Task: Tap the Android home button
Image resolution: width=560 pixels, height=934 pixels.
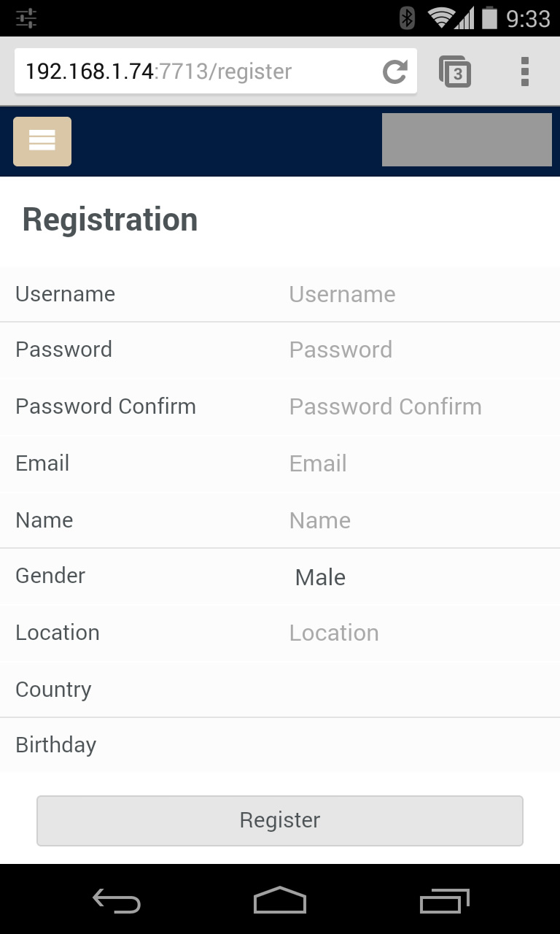Action: [280, 900]
